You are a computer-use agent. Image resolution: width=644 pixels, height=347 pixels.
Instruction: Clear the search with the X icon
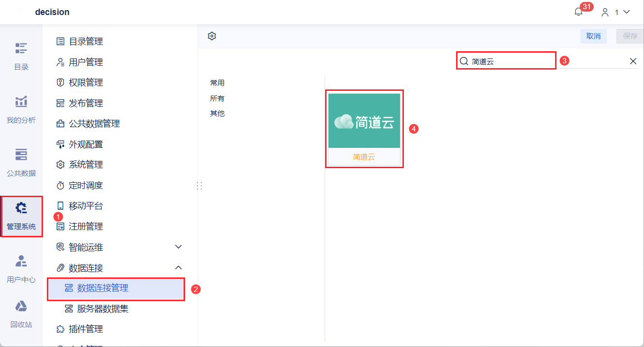coord(633,61)
